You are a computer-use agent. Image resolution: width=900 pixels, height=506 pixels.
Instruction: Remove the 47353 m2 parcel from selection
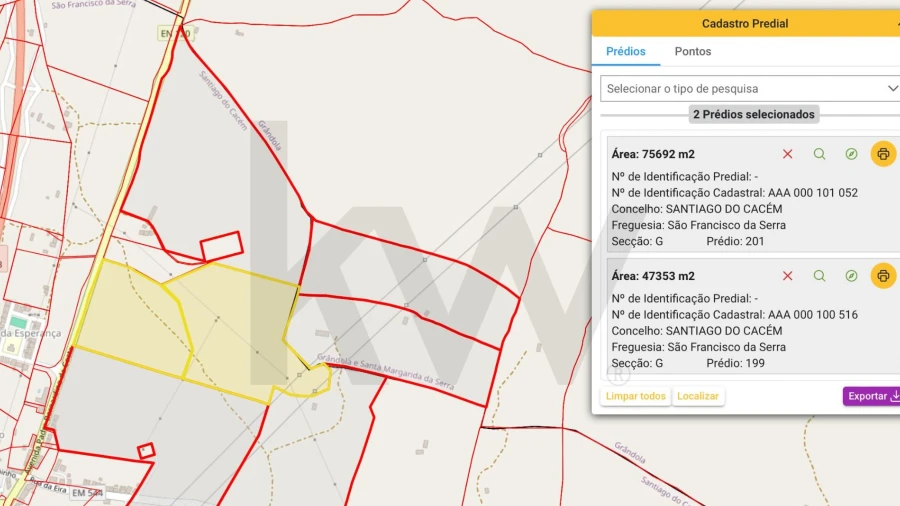click(x=787, y=276)
